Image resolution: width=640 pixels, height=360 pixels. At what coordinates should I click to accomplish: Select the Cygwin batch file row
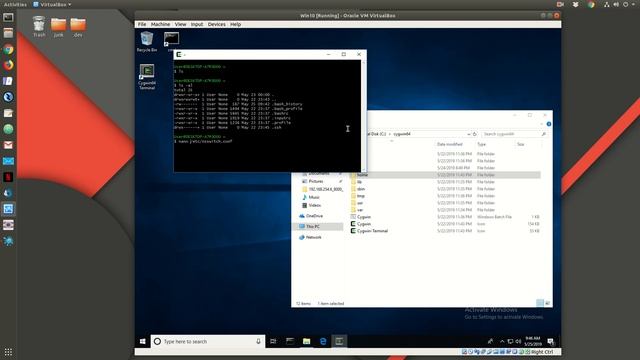[x=445, y=217]
